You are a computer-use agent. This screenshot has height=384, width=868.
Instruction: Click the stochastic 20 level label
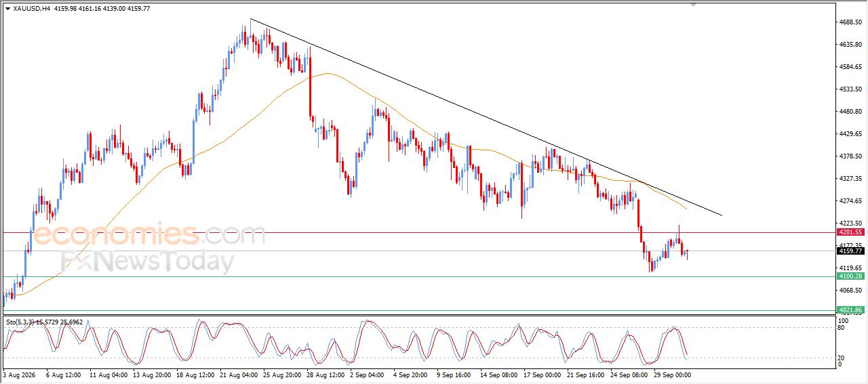tap(842, 358)
